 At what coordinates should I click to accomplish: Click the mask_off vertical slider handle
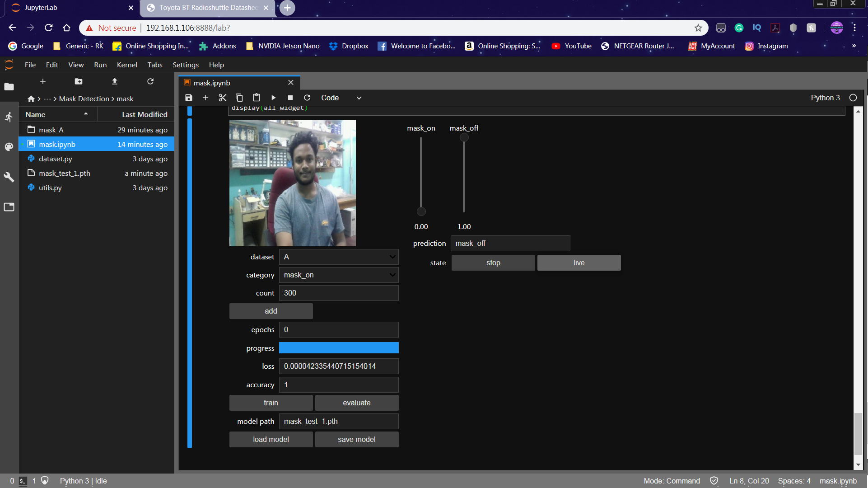pyautogui.click(x=464, y=138)
